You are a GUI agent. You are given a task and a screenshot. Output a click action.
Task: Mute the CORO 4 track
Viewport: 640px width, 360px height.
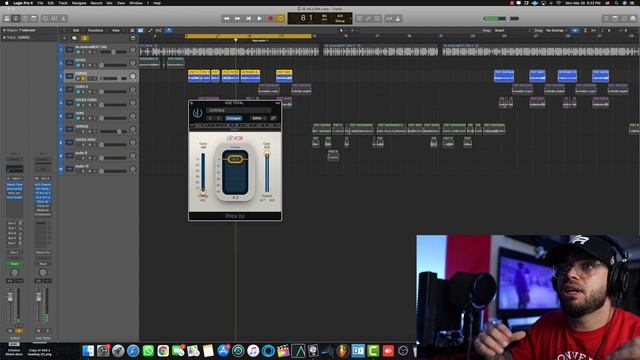tap(78, 91)
